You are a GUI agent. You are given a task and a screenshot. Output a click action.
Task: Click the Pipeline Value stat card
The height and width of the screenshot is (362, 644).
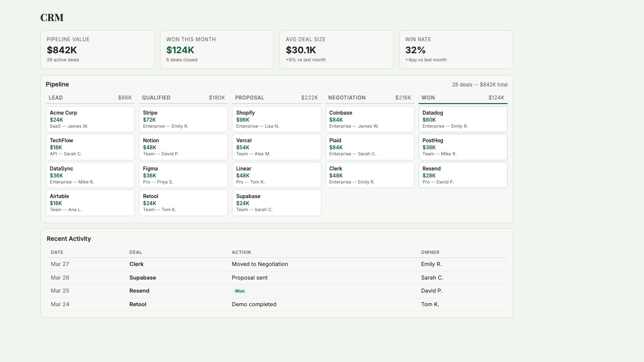click(98, 49)
